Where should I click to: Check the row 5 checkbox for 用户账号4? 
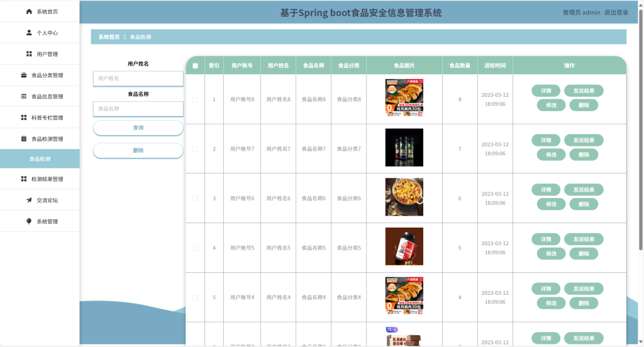[195, 297]
